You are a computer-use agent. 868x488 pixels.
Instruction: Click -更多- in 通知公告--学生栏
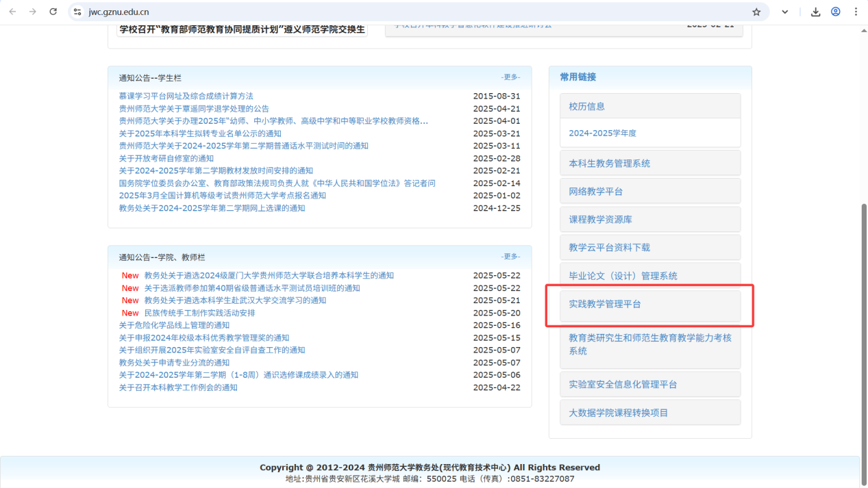coord(511,77)
